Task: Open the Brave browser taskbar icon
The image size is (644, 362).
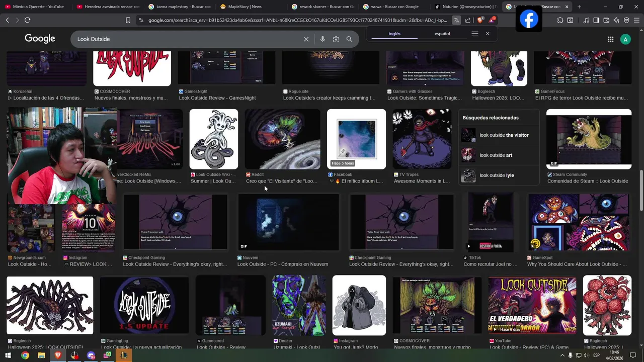Action: click(x=58, y=355)
